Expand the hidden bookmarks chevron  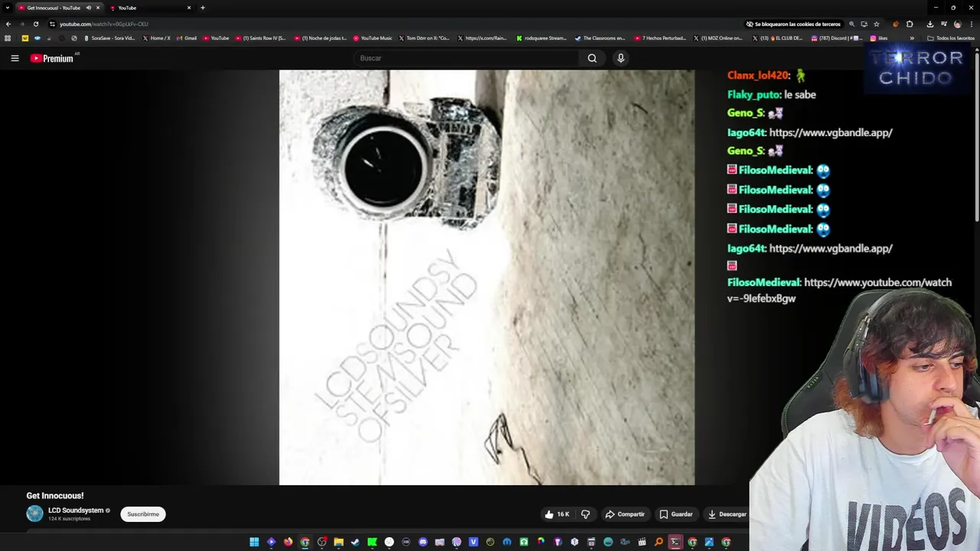click(912, 37)
